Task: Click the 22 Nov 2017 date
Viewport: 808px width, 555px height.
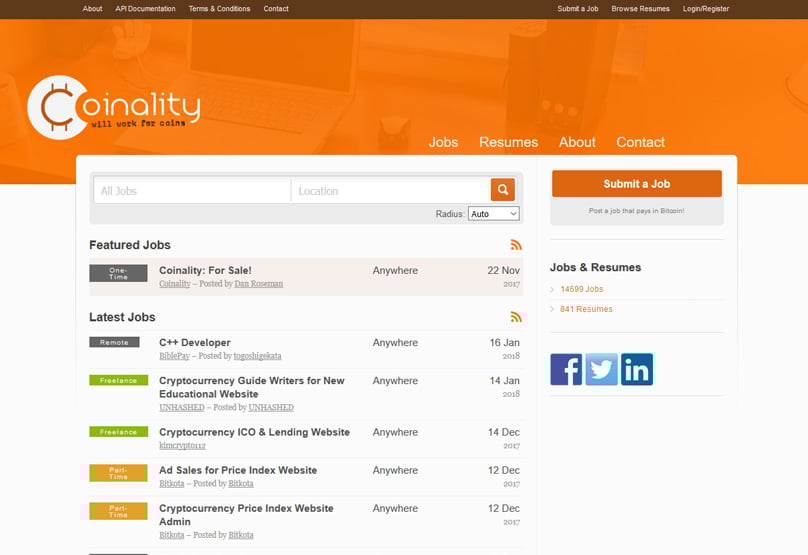Action: [503, 276]
